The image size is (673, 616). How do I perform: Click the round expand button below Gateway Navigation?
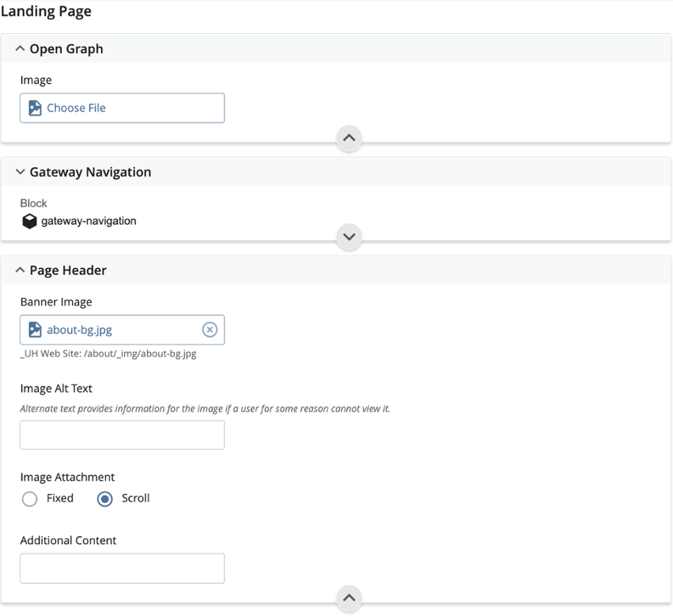click(349, 236)
